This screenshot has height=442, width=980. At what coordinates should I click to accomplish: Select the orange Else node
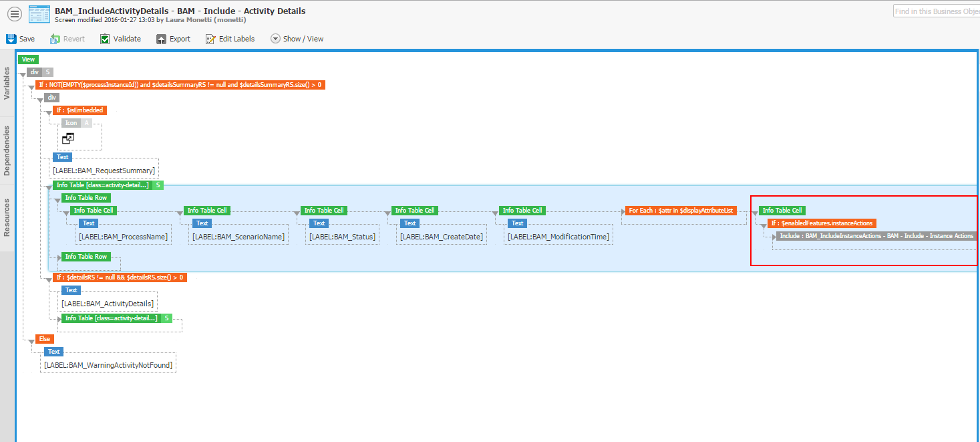(x=45, y=339)
